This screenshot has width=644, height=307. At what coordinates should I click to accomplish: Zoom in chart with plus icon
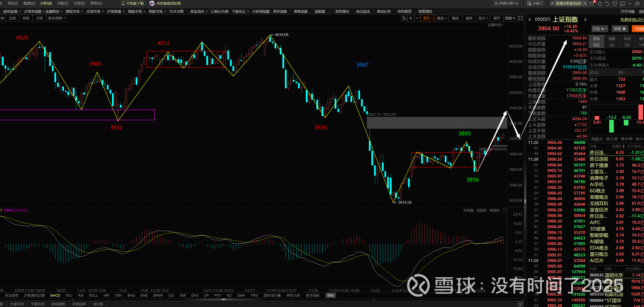coord(411,18)
